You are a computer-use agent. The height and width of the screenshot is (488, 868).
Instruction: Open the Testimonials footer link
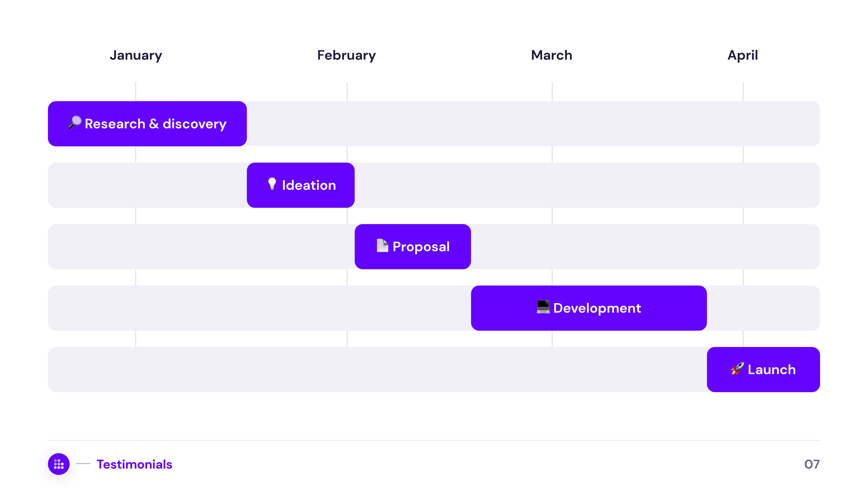134,464
